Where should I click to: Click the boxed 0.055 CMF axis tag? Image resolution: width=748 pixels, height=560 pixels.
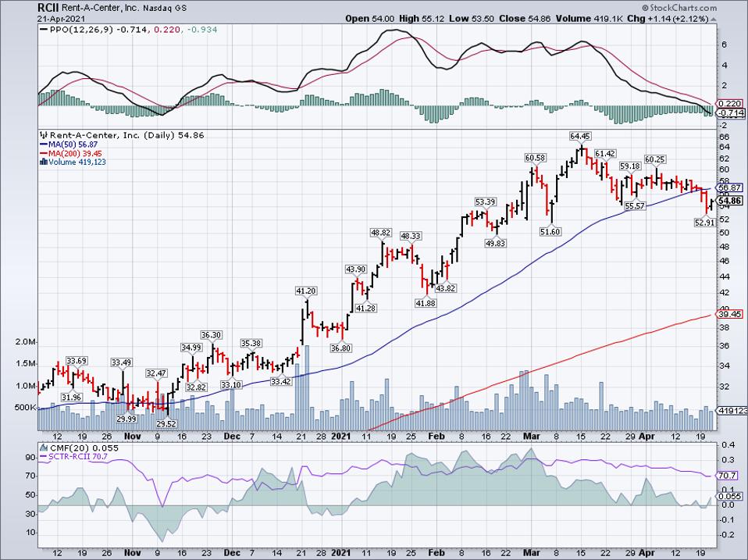(x=729, y=497)
